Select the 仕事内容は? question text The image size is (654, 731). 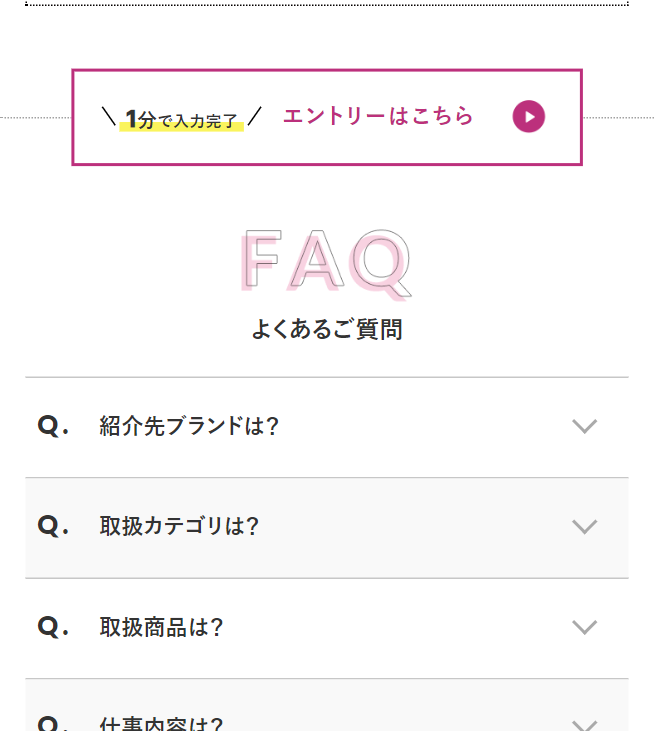[x=161, y=722]
